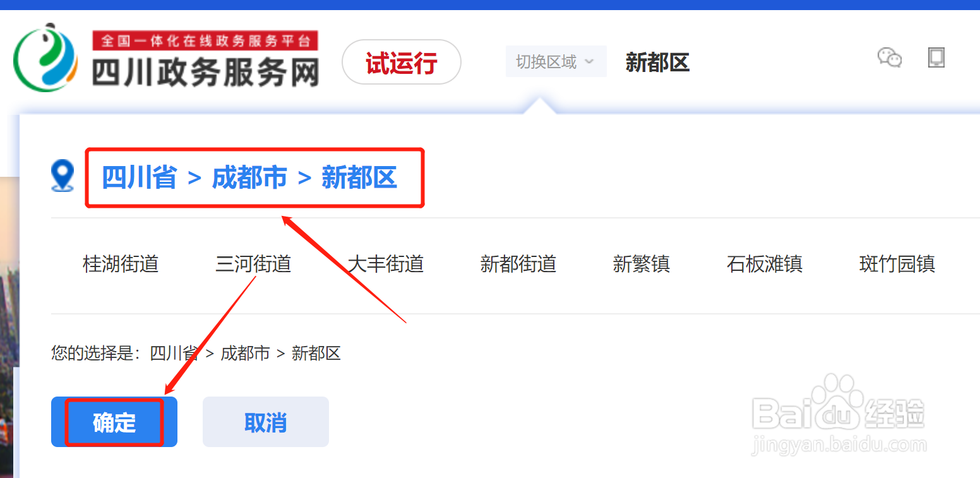Choose 新都街道 from the street list
Screen dimensions: 980x478
click(518, 264)
